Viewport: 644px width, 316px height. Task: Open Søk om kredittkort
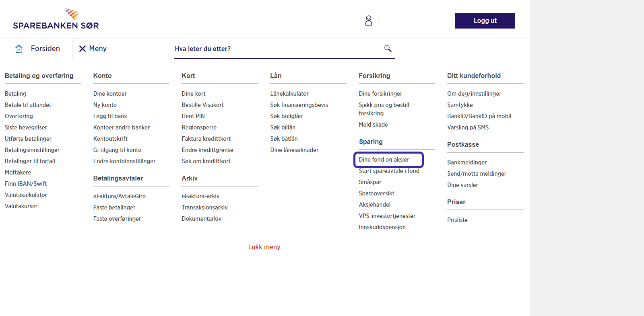pyautogui.click(x=206, y=161)
